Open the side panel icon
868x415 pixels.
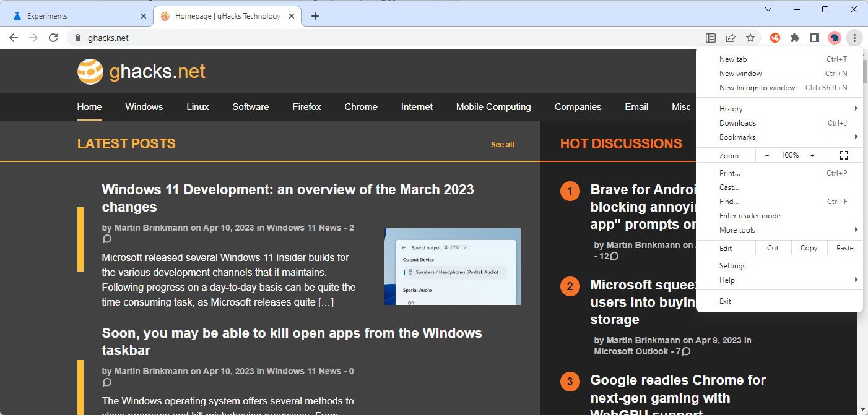815,38
